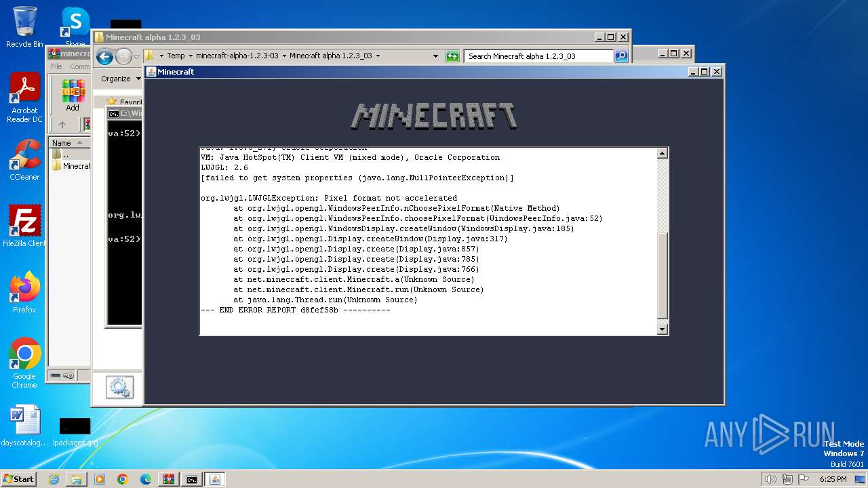Open Chrome from the taskbar
Image resolution: width=868 pixels, height=488 pixels.
point(123,479)
